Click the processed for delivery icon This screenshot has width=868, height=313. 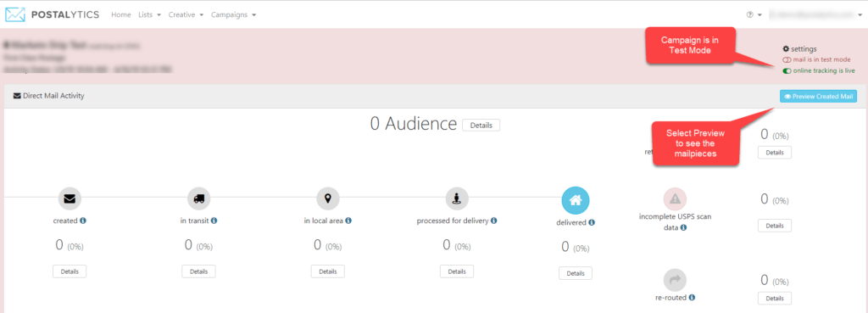point(457,198)
